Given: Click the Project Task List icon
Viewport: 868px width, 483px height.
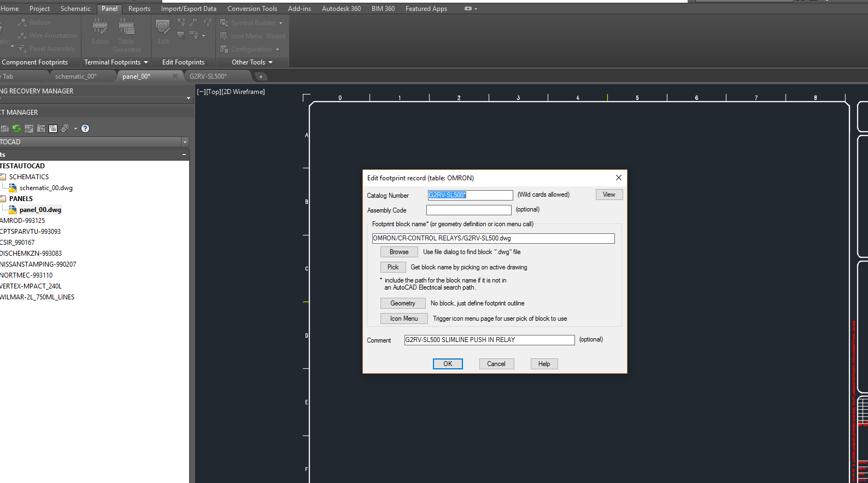Looking at the screenshot, I should (x=29, y=128).
